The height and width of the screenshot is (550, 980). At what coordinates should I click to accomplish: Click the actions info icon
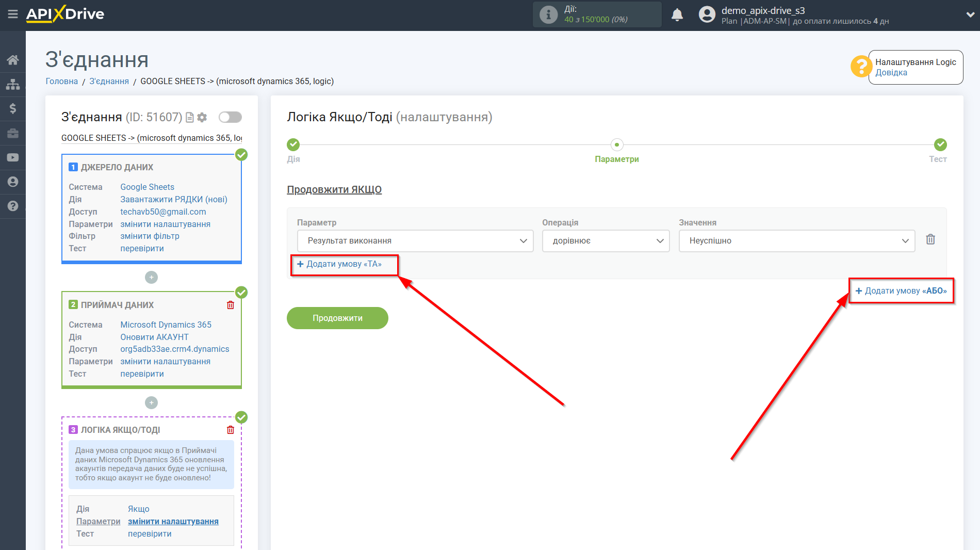548,14
